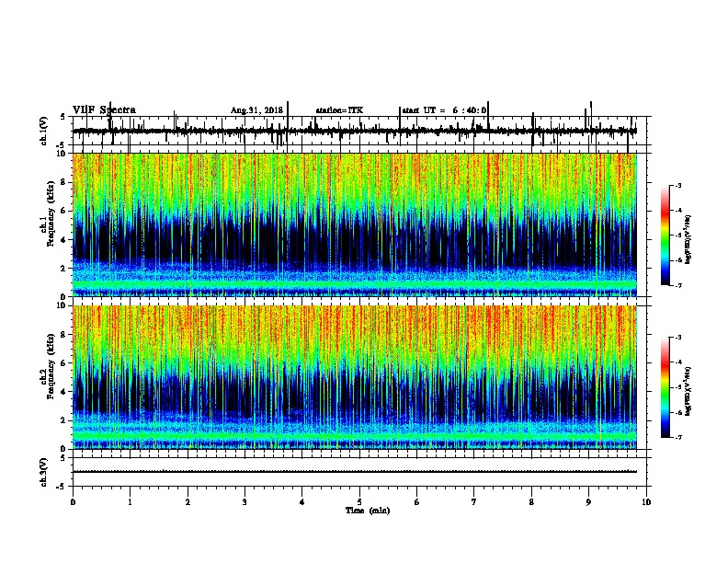Select the ch.1 colorbar log(PSD) unit label
728x563 pixels.
coord(688,239)
